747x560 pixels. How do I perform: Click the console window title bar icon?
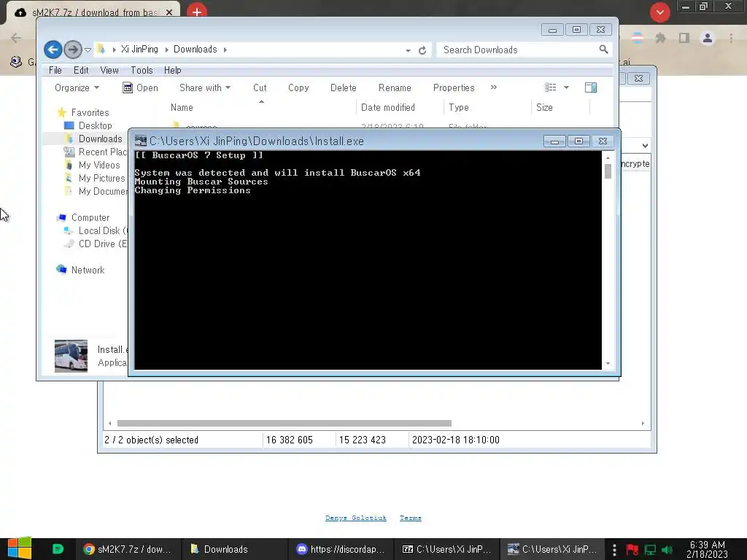(141, 141)
